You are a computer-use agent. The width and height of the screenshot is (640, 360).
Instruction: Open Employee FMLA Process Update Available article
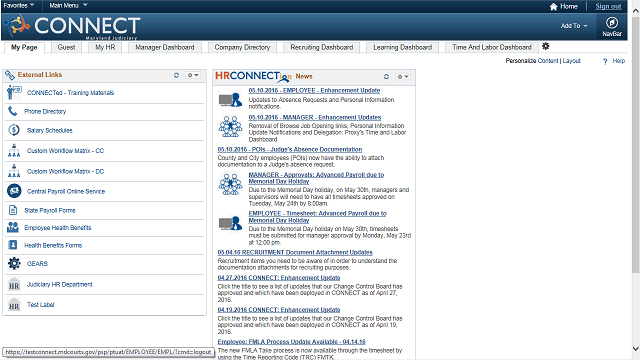291,342
